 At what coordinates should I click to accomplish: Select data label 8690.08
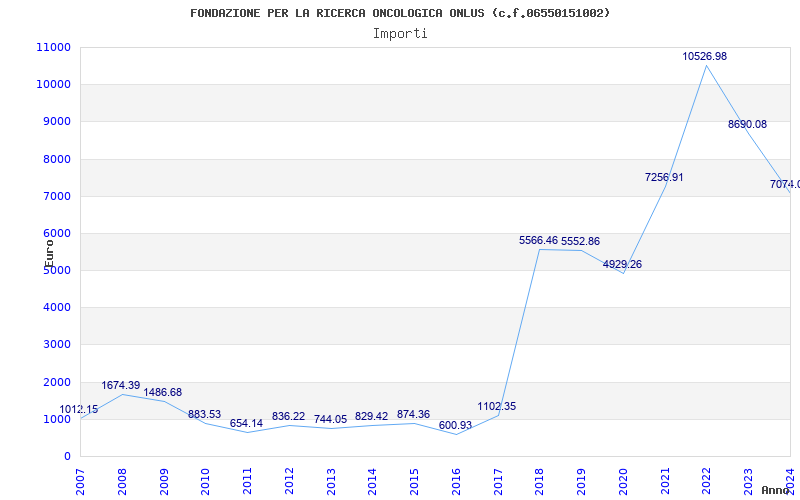[x=747, y=124]
